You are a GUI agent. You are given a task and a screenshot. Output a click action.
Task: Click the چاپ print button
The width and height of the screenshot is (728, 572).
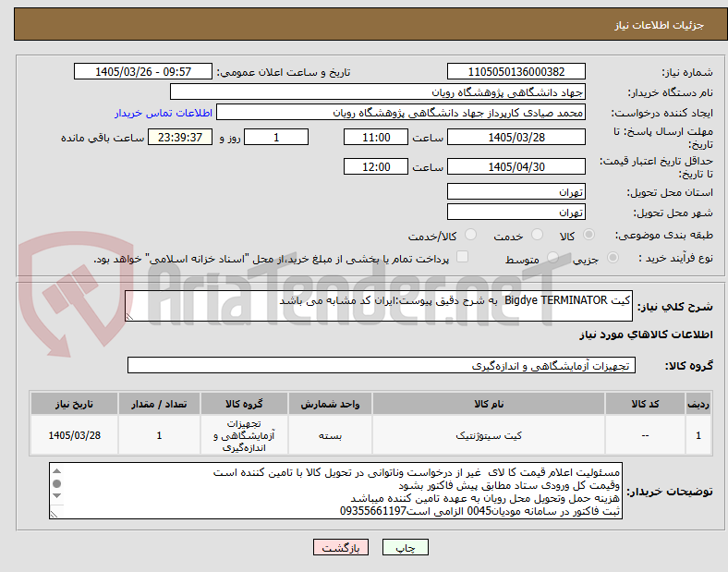(x=405, y=547)
